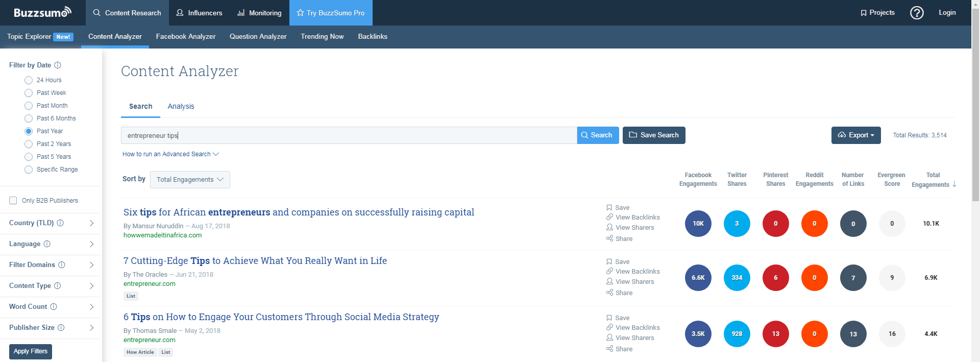
Task: View sharers of the African entrepreneurs article
Action: coord(630,228)
